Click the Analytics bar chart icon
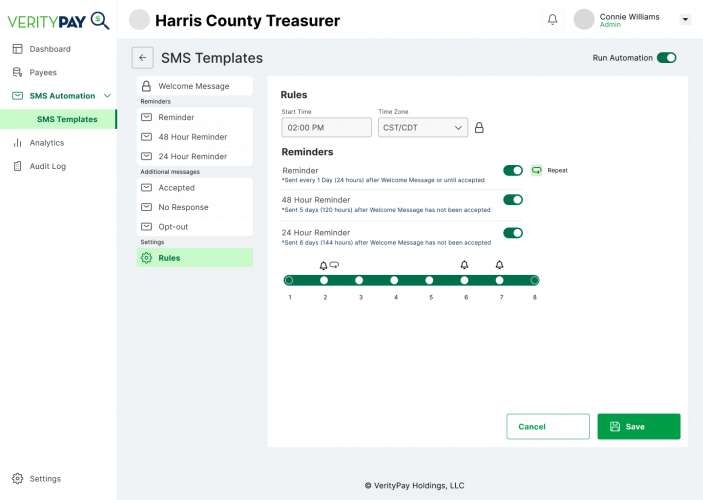The width and height of the screenshot is (703, 500). tap(17, 143)
